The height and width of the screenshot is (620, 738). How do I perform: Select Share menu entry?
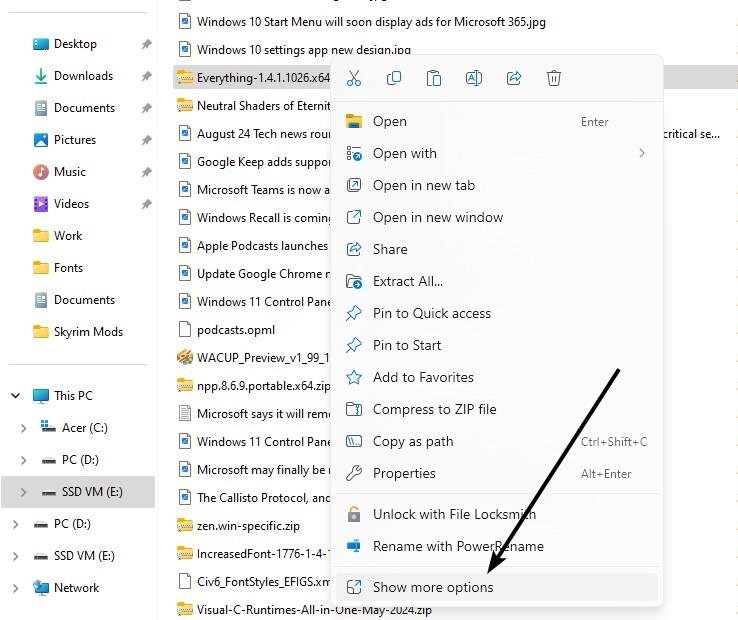[x=497, y=250]
